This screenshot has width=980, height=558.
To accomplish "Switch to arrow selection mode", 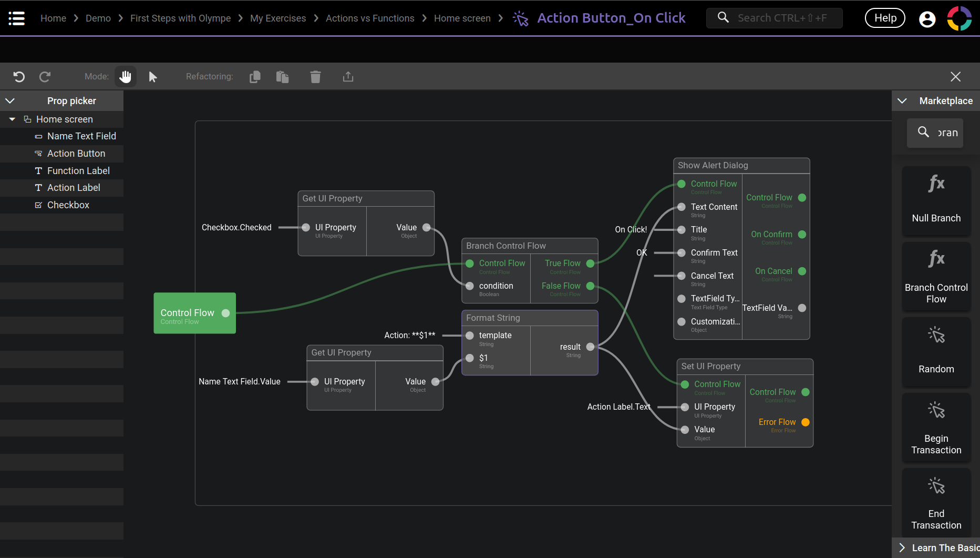I will click(152, 77).
